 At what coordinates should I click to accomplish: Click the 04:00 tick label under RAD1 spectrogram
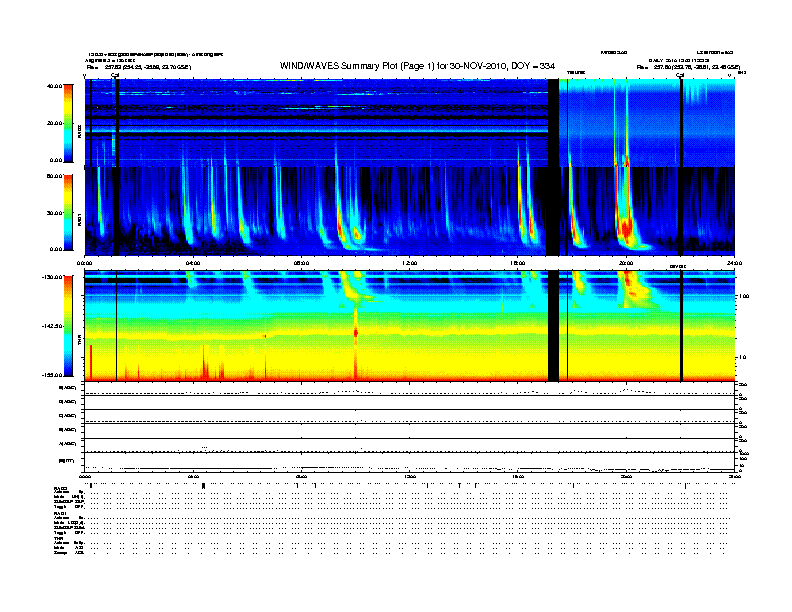pyautogui.click(x=193, y=263)
